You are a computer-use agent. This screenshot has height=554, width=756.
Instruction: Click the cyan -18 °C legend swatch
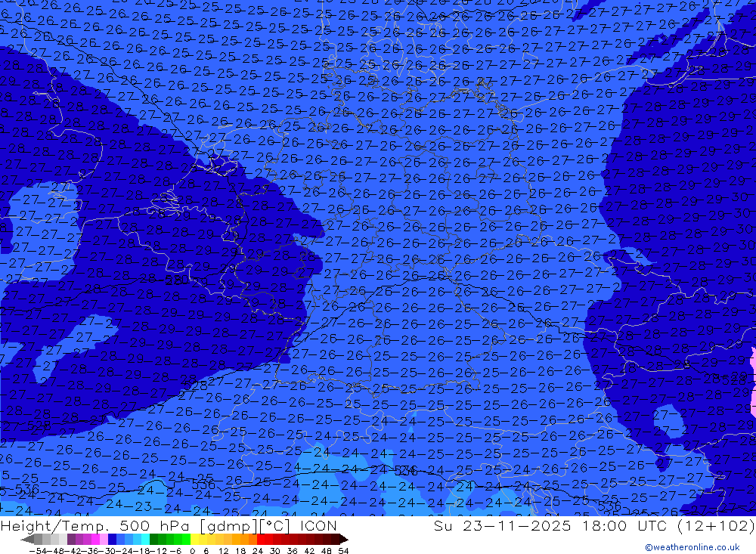pyautogui.click(x=145, y=540)
